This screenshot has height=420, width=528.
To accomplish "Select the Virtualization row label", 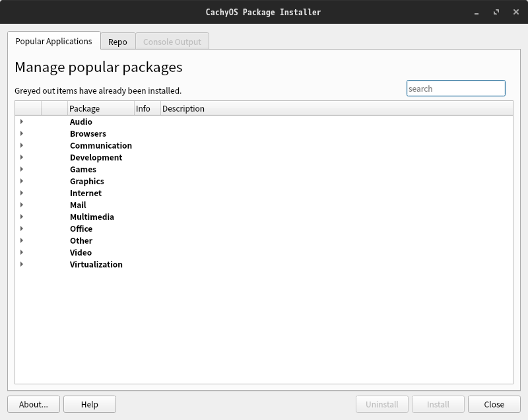I will (x=96, y=264).
